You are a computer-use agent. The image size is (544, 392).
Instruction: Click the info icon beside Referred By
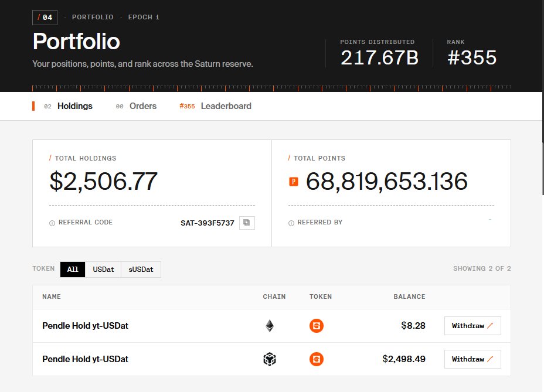pyautogui.click(x=291, y=223)
